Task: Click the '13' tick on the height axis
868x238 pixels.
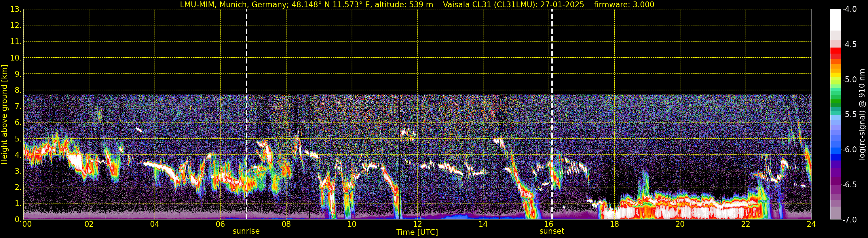Action: coord(15,10)
